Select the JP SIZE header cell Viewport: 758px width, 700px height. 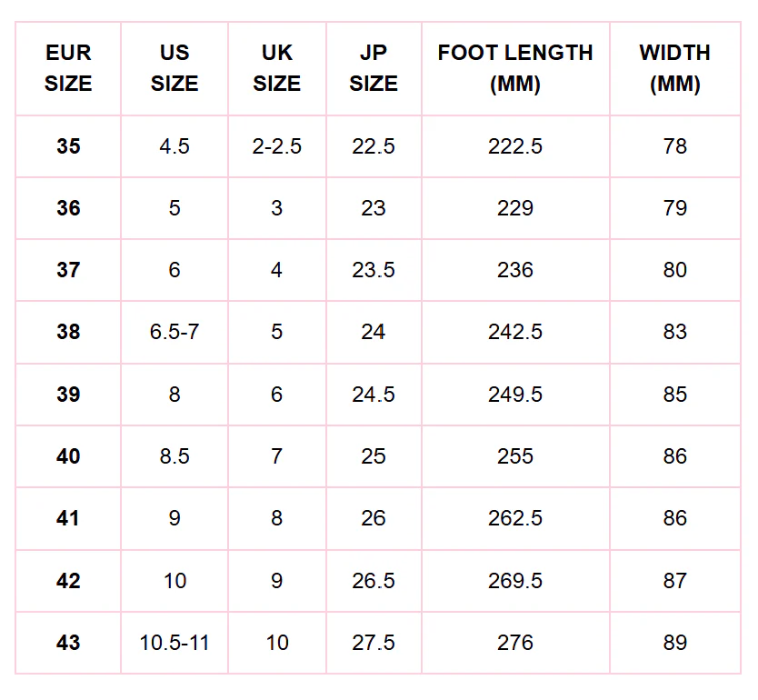(x=374, y=68)
